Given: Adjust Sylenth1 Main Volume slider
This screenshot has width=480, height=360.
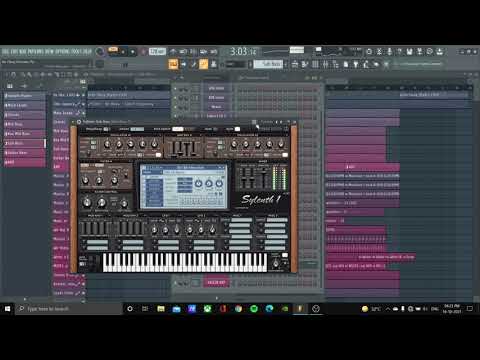Looking at the screenshot, I should [264, 178].
